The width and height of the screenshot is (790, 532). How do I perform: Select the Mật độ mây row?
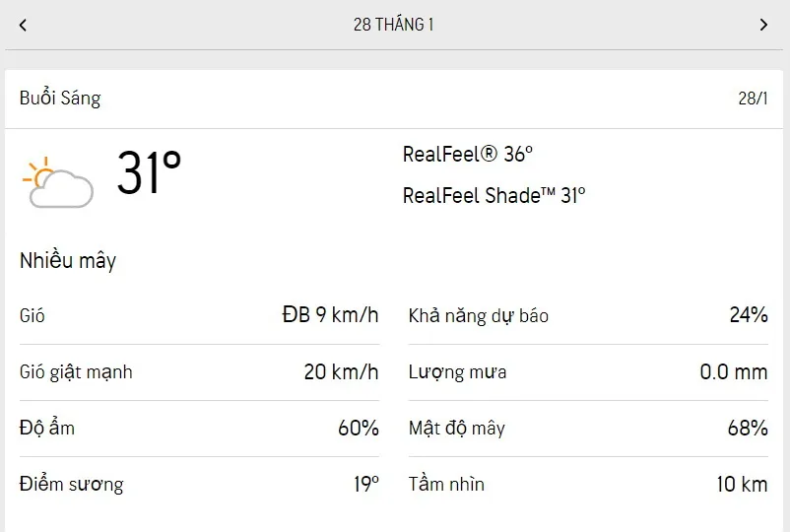588,429
